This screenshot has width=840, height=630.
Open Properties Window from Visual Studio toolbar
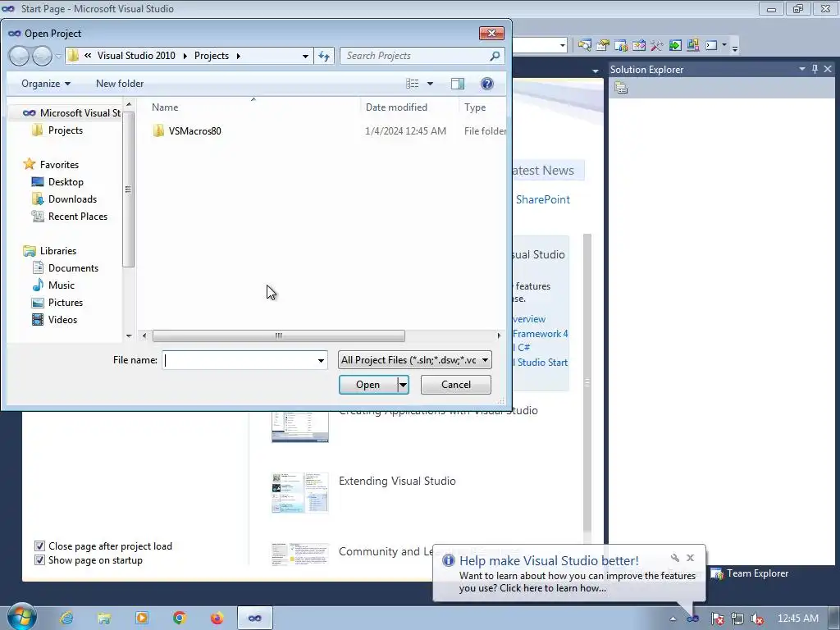(603, 45)
